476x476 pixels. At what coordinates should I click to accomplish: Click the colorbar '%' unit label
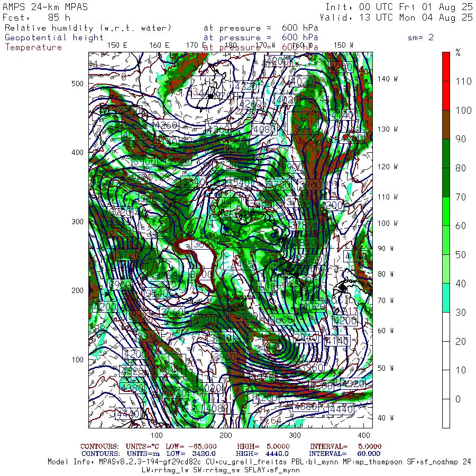pos(458,52)
